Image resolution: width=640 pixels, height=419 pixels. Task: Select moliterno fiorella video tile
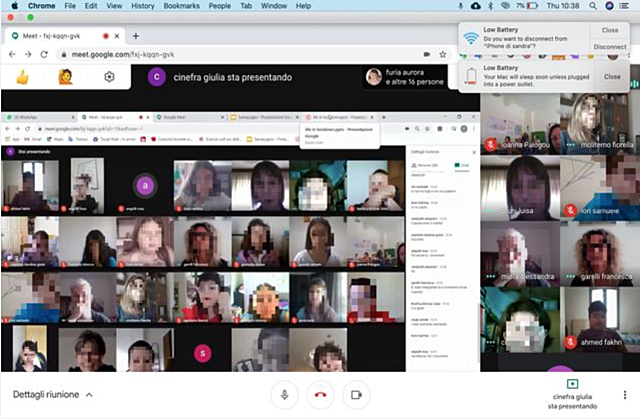(x=599, y=124)
